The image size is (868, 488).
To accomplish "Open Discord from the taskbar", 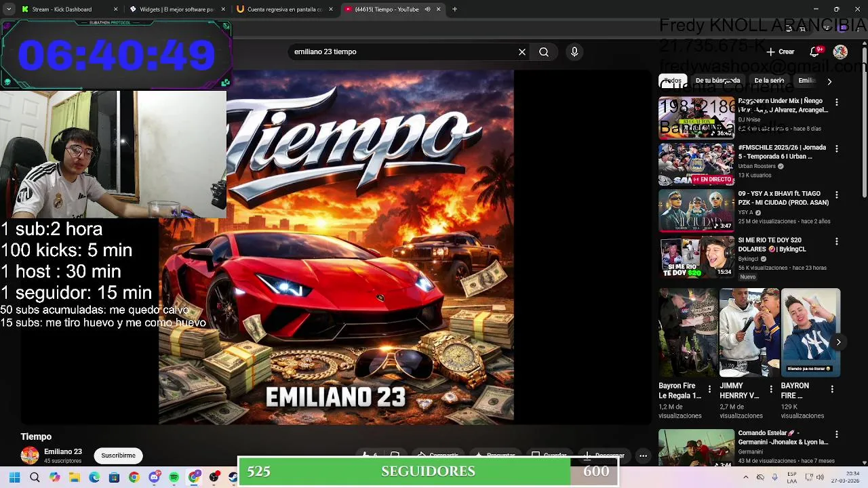I will pos(154,478).
